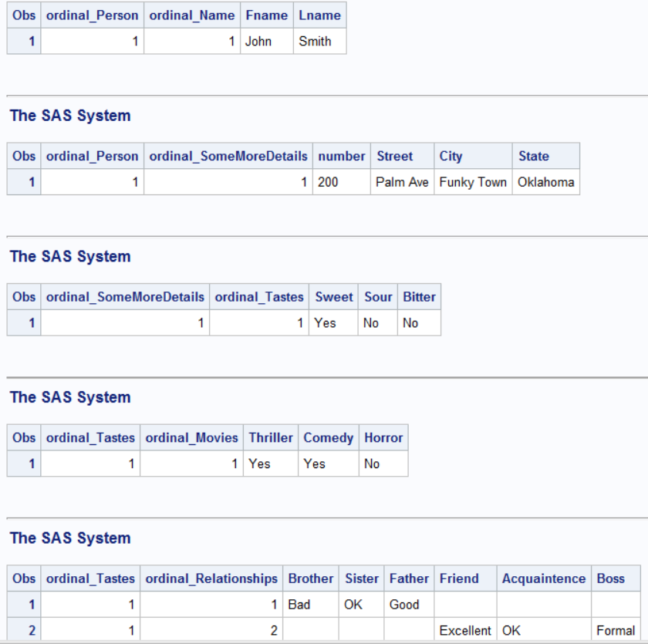Click the Bitter column header
The height and width of the screenshot is (644, 648).
[419, 297]
